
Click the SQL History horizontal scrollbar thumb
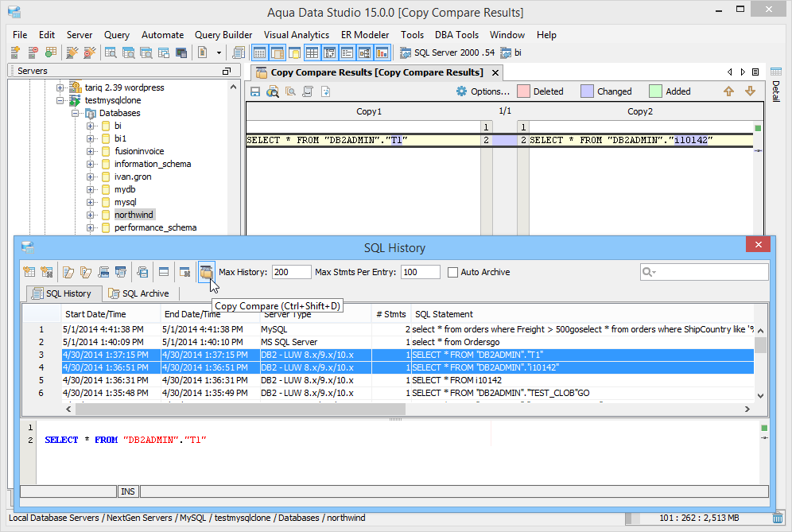(240, 410)
